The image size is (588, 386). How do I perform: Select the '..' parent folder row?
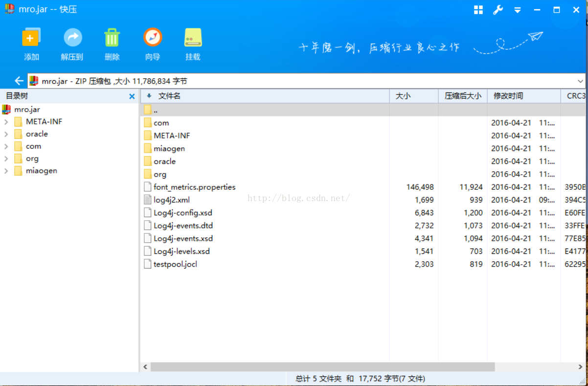(363, 110)
